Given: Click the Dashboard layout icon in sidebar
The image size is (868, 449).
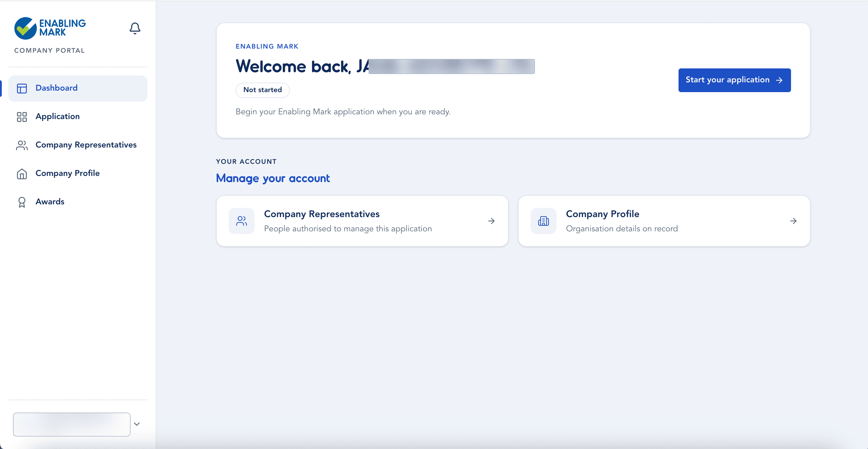Looking at the screenshot, I should (x=22, y=88).
